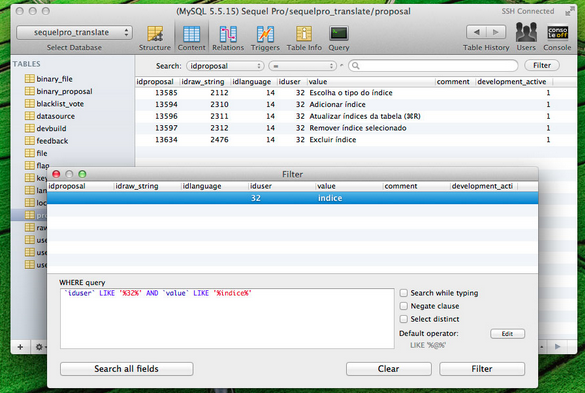585x393 pixels.
Task: Click the Filter button beside search field
Action: 542,65
